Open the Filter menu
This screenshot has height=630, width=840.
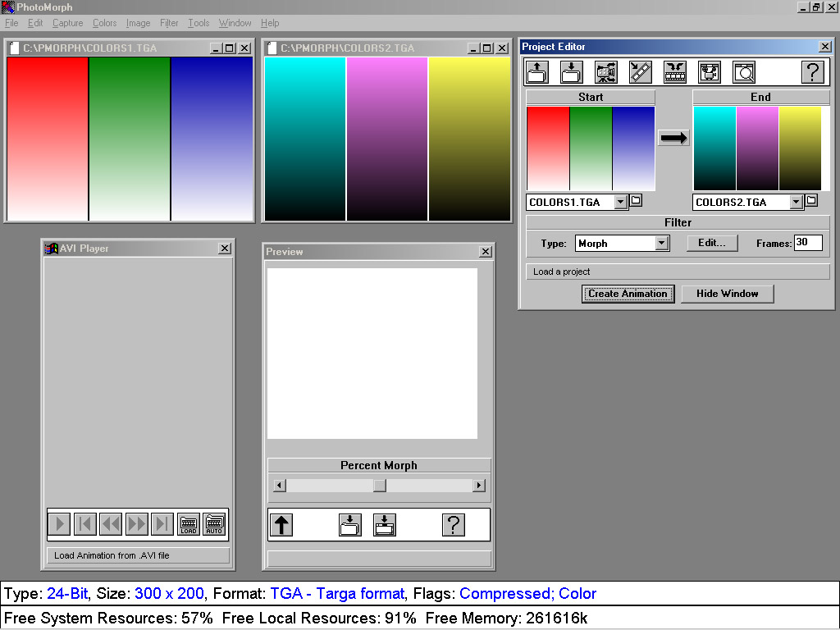169,23
